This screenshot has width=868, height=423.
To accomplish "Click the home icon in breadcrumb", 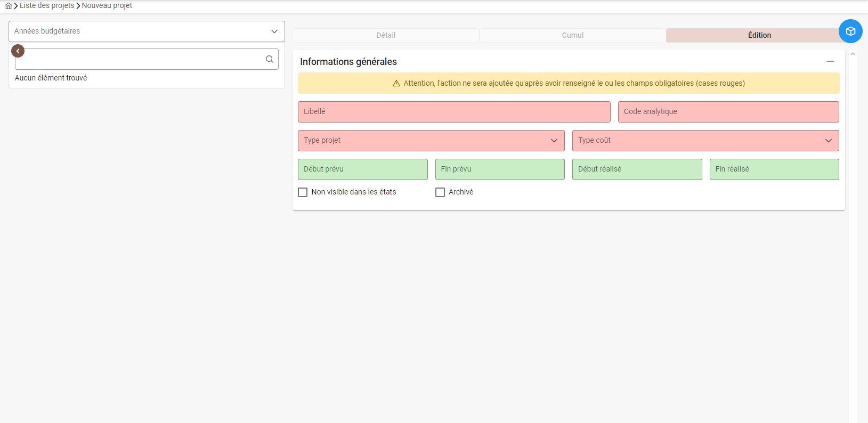I will point(9,6).
